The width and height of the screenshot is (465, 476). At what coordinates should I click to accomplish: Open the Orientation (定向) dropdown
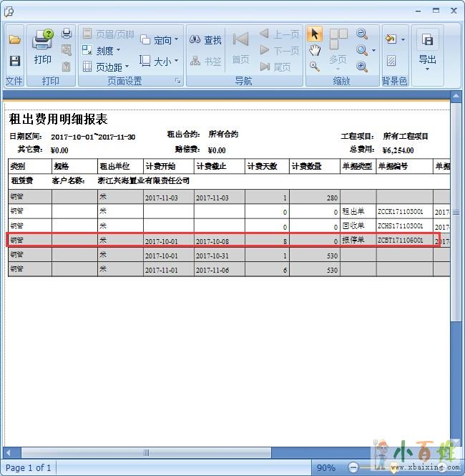(x=160, y=40)
